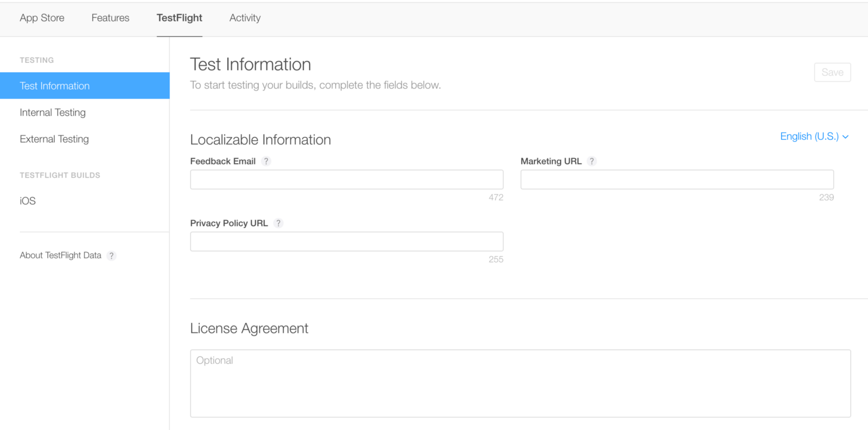The height and width of the screenshot is (430, 868).
Task: Click the 'TESTING' sidebar header
Action: [36, 60]
